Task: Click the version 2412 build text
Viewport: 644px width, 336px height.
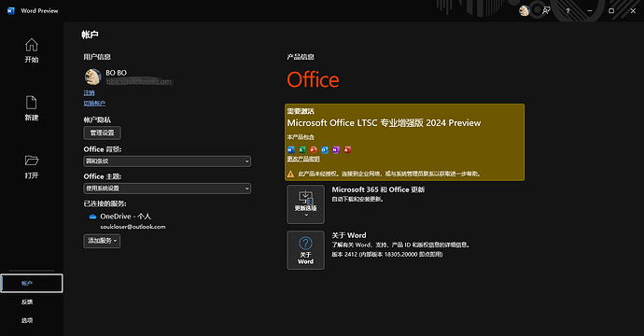Action: pos(387,255)
